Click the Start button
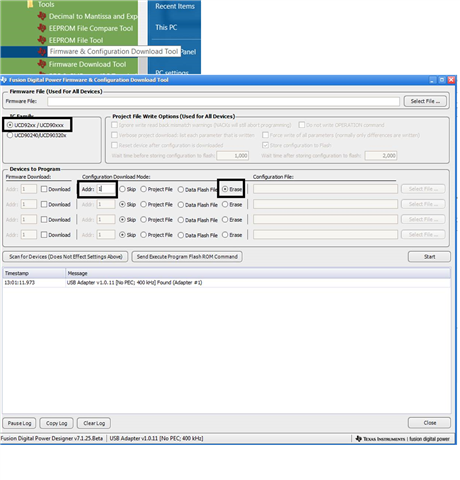 [x=429, y=257]
